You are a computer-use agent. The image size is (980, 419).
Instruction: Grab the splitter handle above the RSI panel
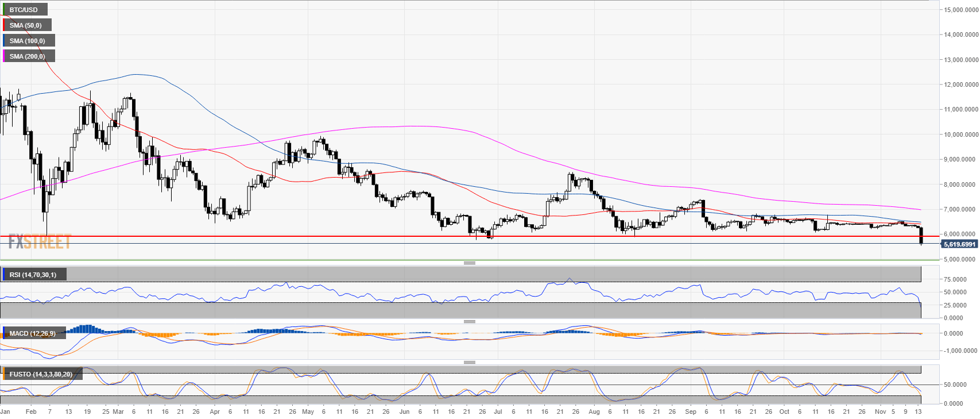tap(469, 263)
